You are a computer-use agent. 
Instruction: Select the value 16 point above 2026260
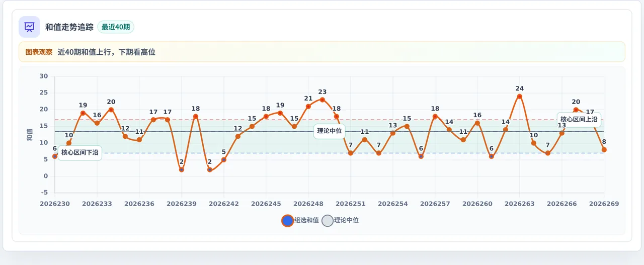click(477, 123)
